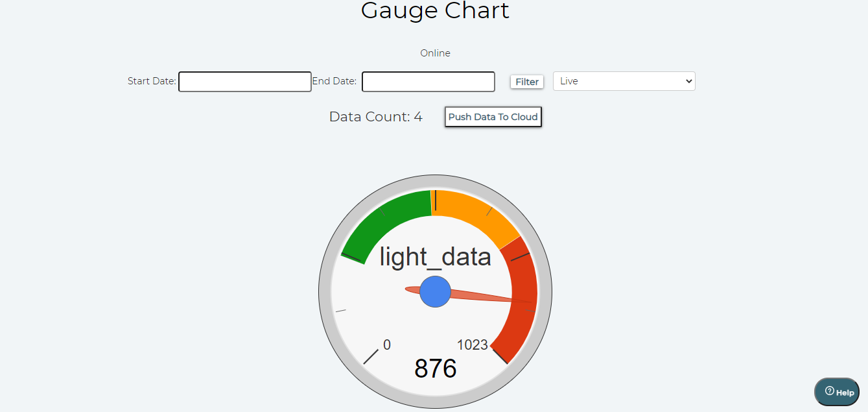
Task: Click the Data Count: 4 text
Action: 376,117
